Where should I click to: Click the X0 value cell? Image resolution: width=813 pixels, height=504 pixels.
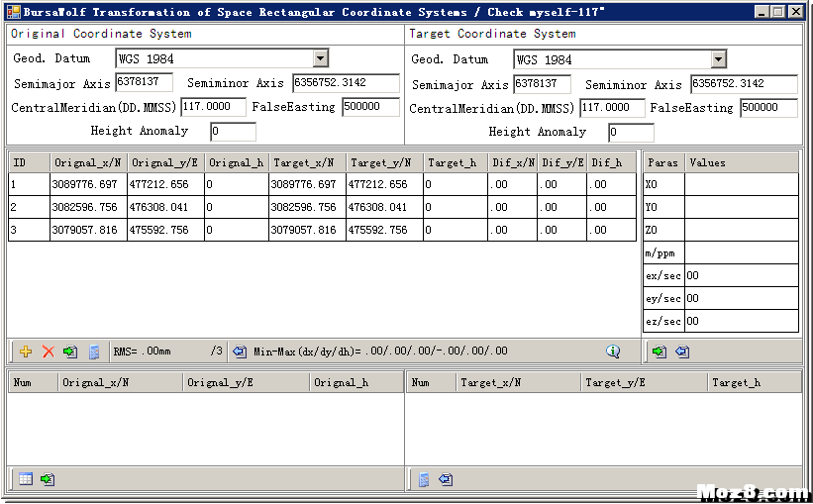[742, 184]
